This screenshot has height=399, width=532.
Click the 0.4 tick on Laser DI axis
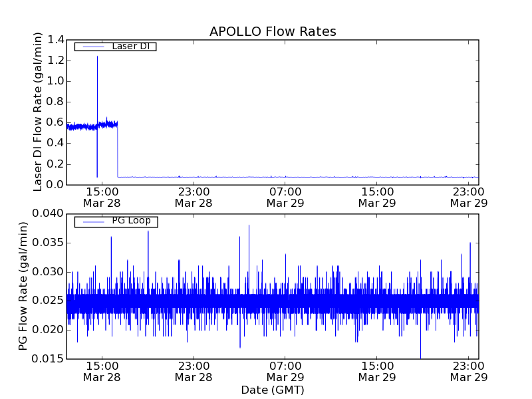coord(56,144)
